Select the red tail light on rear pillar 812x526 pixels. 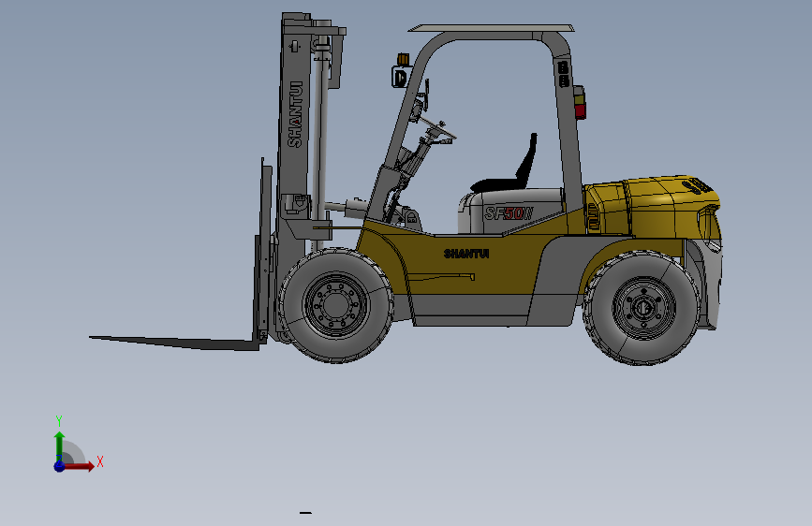pyautogui.click(x=580, y=110)
